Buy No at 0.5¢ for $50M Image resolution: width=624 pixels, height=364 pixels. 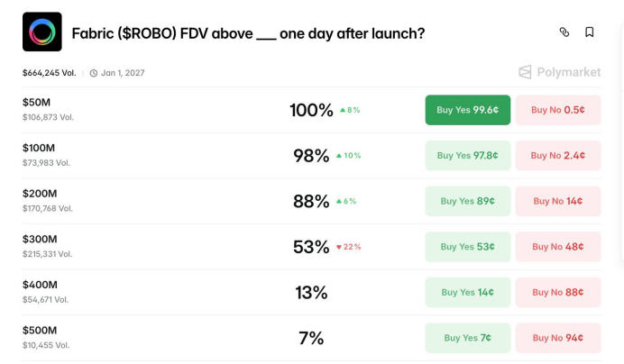pyautogui.click(x=558, y=110)
